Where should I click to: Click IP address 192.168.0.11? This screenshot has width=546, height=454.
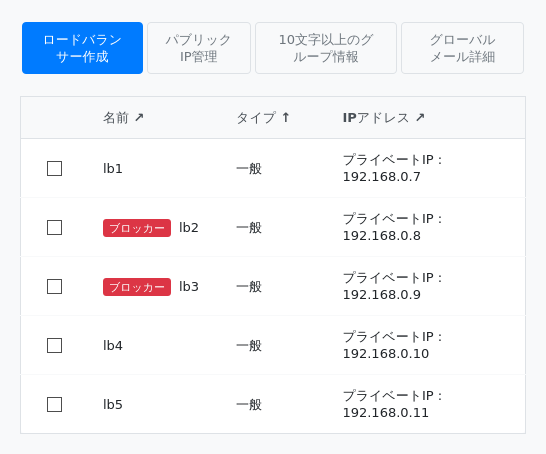386,413
